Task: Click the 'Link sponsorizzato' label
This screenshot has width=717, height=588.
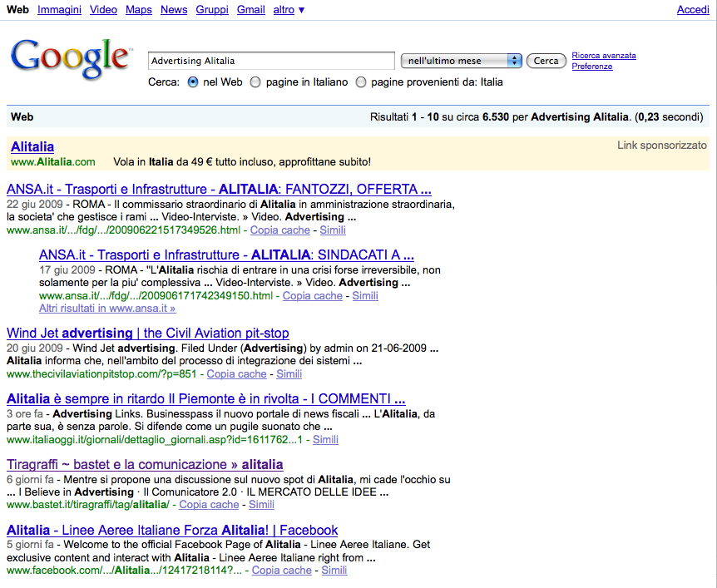Action: coord(661,146)
